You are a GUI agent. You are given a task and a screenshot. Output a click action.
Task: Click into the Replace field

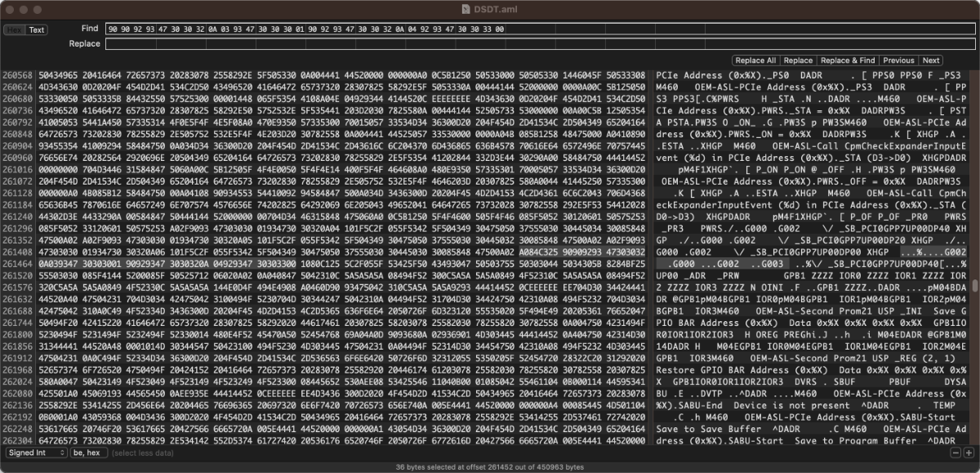pyautogui.click(x=541, y=43)
